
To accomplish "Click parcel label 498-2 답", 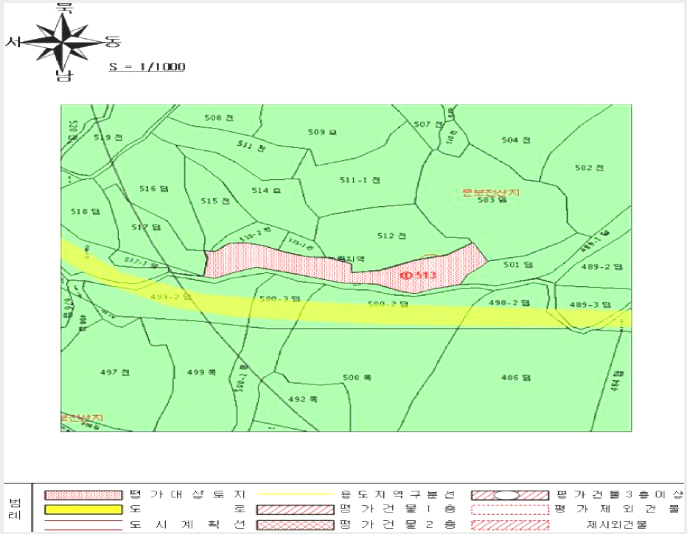I will (509, 302).
